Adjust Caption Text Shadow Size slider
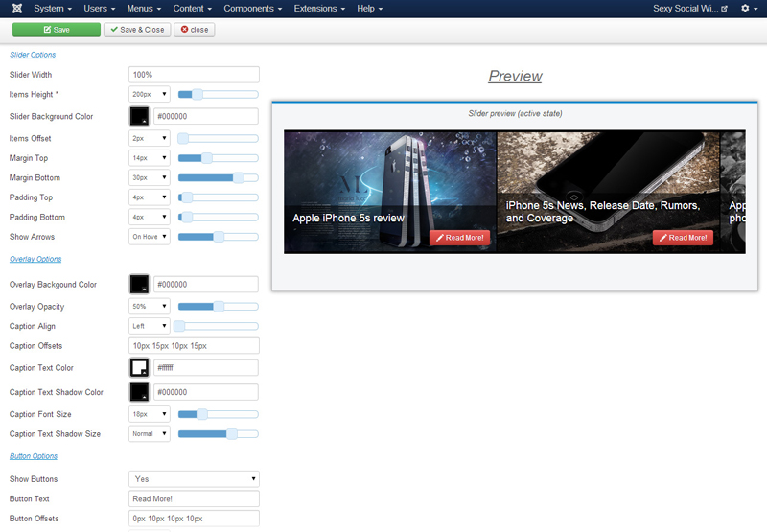Viewport: 767px width, 532px height. point(219,433)
